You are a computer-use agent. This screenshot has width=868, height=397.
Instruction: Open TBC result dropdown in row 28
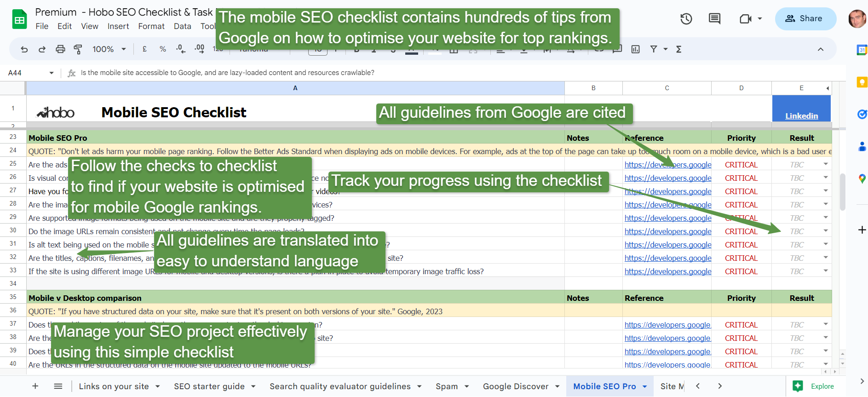pos(826,204)
